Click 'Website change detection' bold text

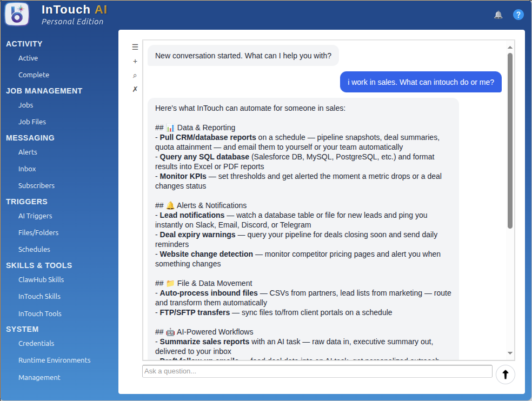pos(207,254)
